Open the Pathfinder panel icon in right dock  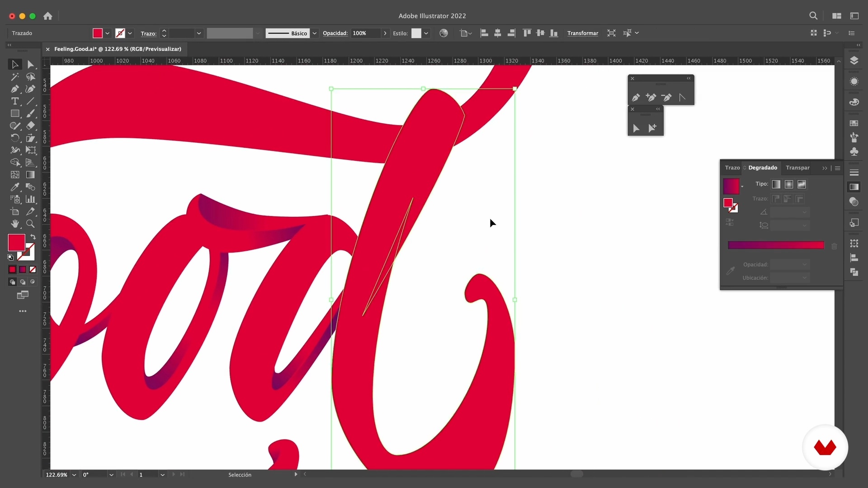click(854, 272)
